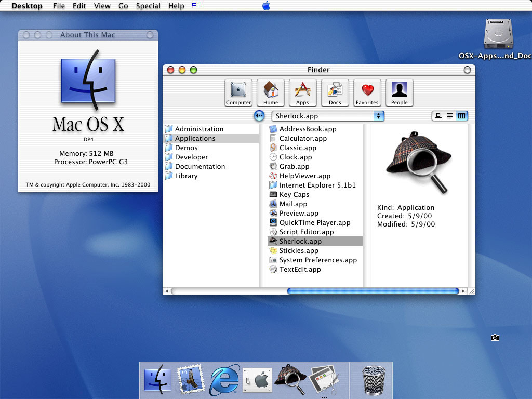This screenshot has height=399, width=532.
Task: Open the View menu
Action: coord(102,6)
